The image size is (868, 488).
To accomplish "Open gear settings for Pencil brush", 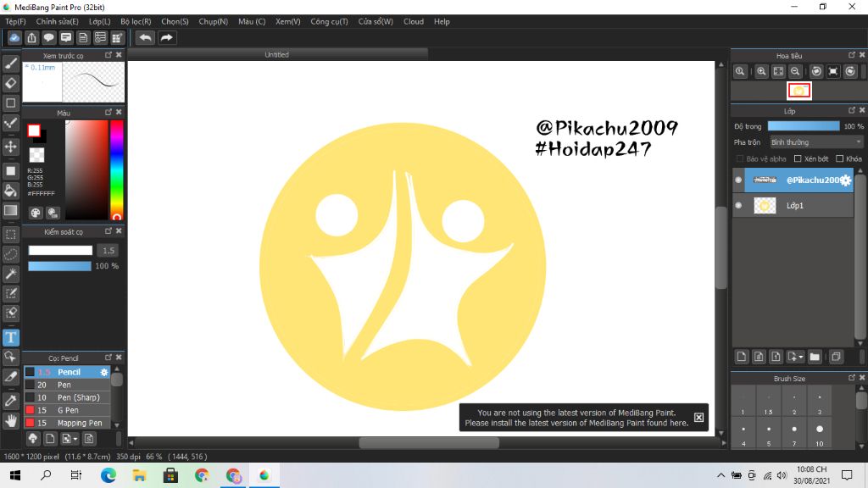I will click(104, 373).
